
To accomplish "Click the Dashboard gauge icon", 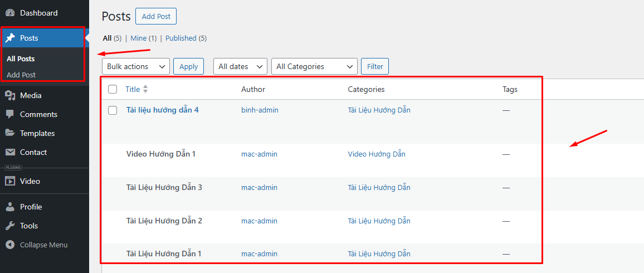I will 10,13.
